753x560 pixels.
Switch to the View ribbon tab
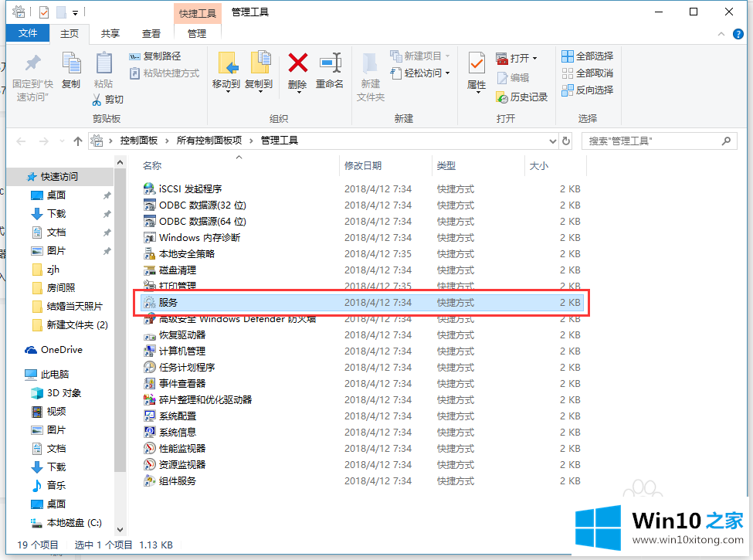pyautogui.click(x=151, y=34)
